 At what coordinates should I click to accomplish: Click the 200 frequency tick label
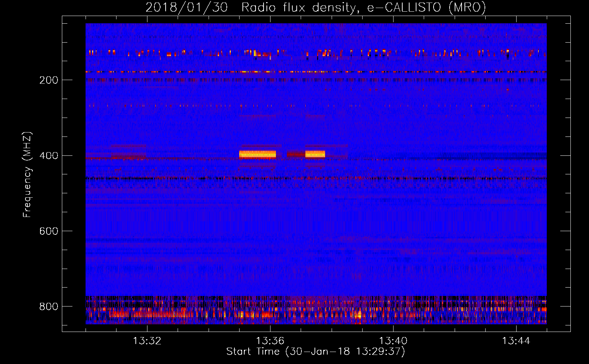[49, 80]
